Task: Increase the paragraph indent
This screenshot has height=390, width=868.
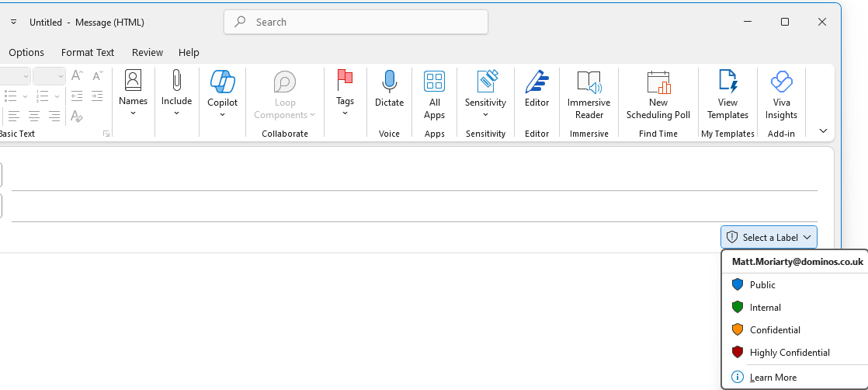Action: (97, 96)
